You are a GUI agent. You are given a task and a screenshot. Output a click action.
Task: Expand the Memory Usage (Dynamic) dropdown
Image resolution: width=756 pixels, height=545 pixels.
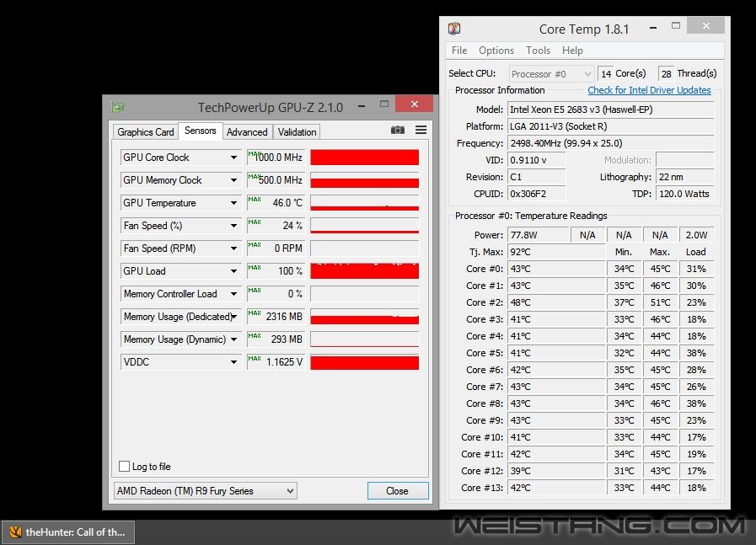[233, 339]
